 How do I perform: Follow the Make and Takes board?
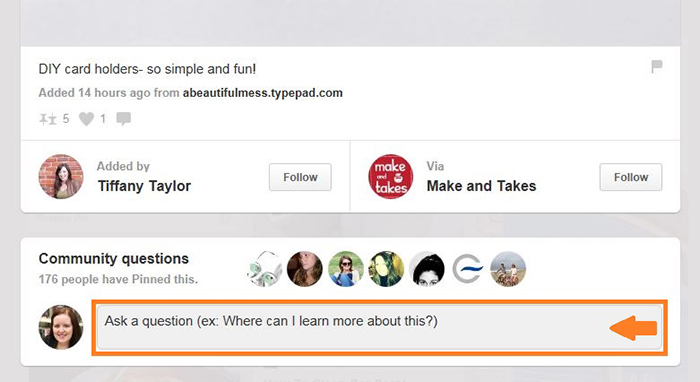click(x=631, y=177)
